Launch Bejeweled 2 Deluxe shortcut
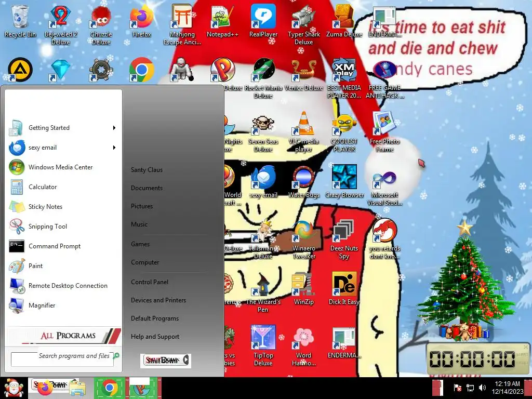The height and width of the screenshot is (399, 532). click(60, 24)
